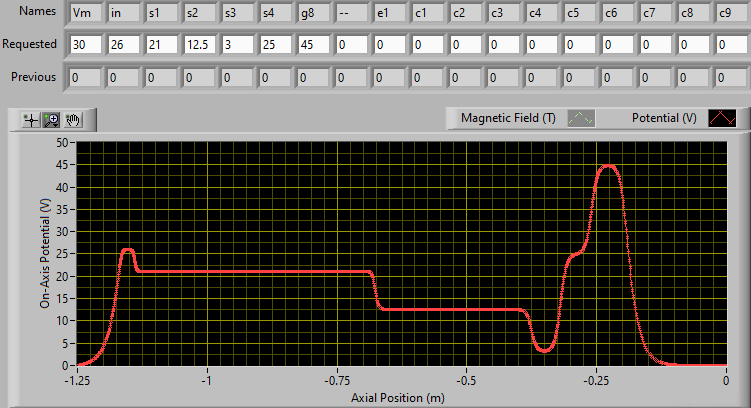Click Previous value under Vm

[86, 78]
